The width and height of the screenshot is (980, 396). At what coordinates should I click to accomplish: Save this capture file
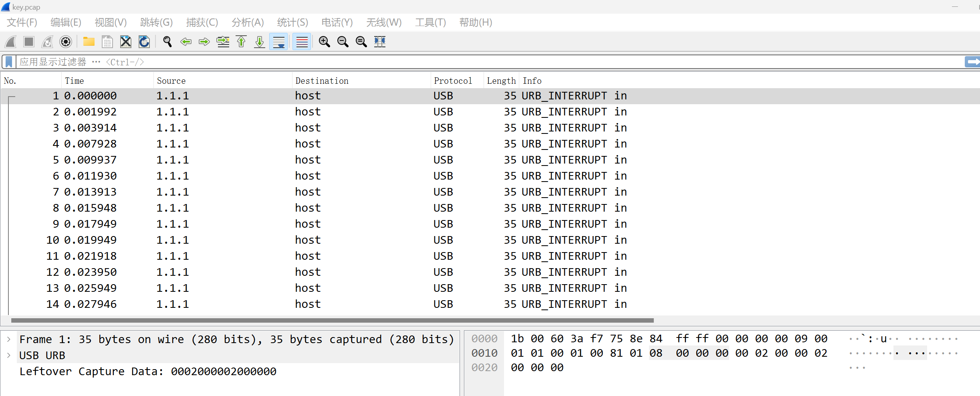click(107, 42)
